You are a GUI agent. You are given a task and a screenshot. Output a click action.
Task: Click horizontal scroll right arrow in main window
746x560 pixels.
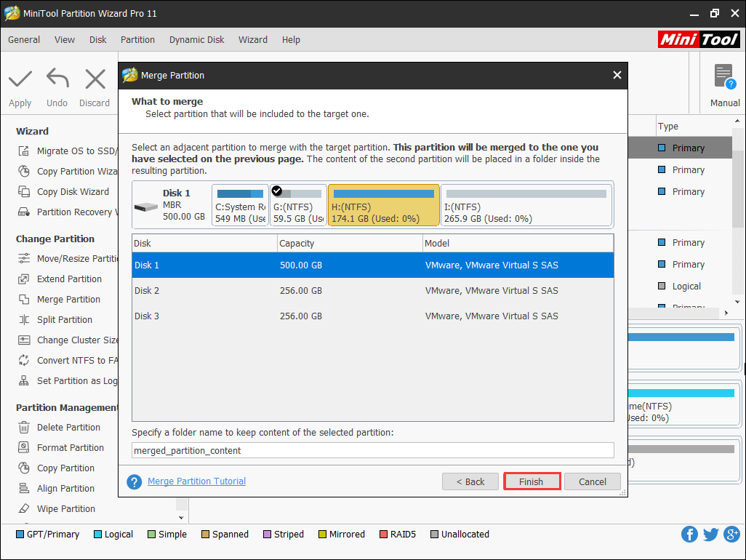[726, 313]
